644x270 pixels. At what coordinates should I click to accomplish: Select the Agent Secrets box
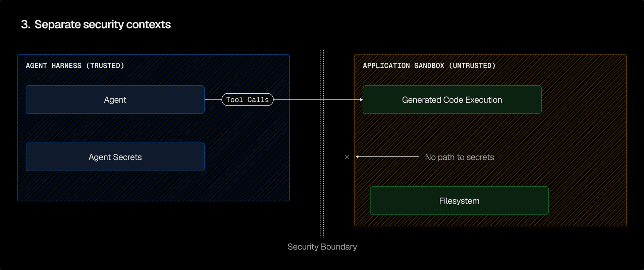pos(115,157)
